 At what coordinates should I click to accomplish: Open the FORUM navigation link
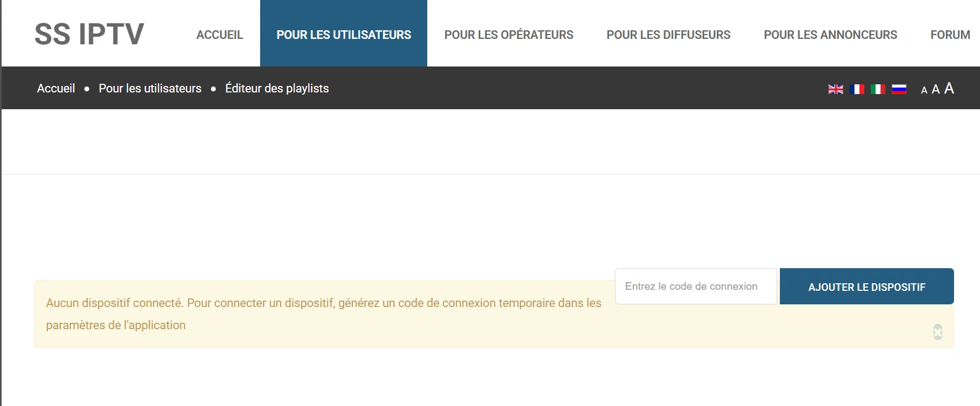(950, 35)
